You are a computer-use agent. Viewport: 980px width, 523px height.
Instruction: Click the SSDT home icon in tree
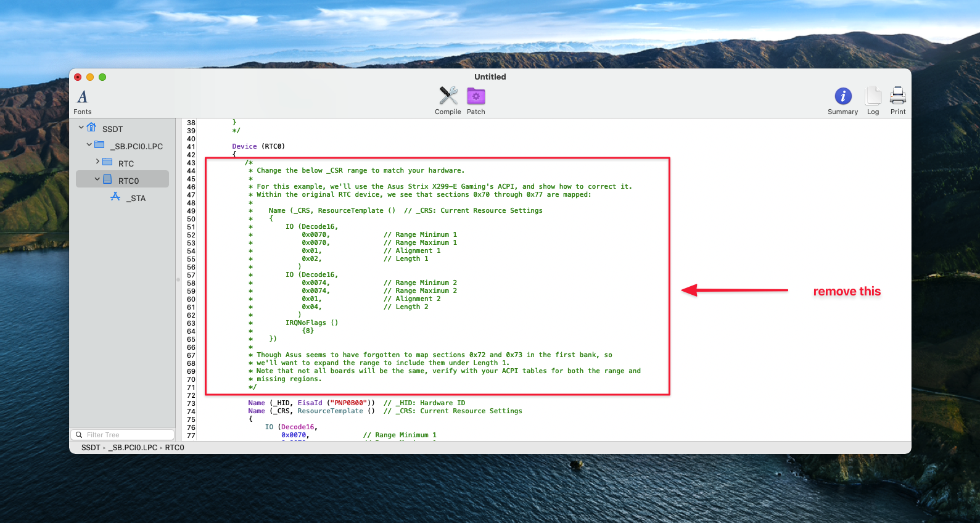(x=91, y=128)
